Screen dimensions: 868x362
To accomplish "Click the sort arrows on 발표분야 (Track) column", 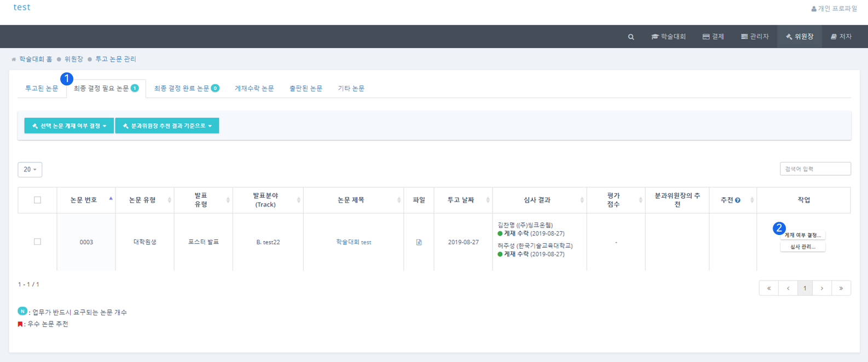I will pyautogui.click(x=298, y=200).
